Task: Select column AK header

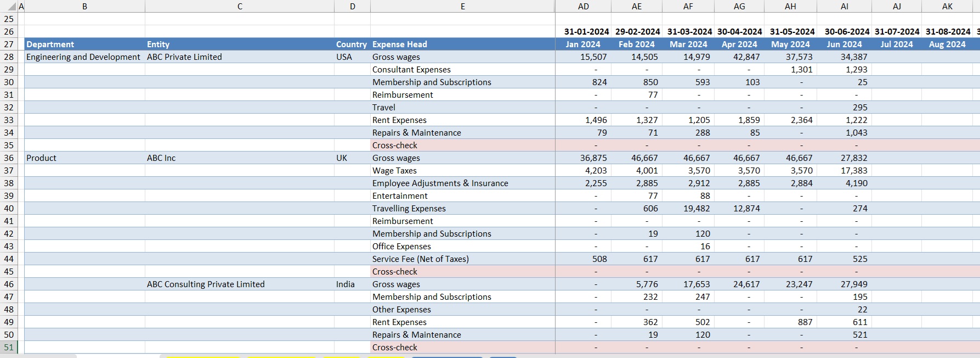Action: [x=947, y=7]
